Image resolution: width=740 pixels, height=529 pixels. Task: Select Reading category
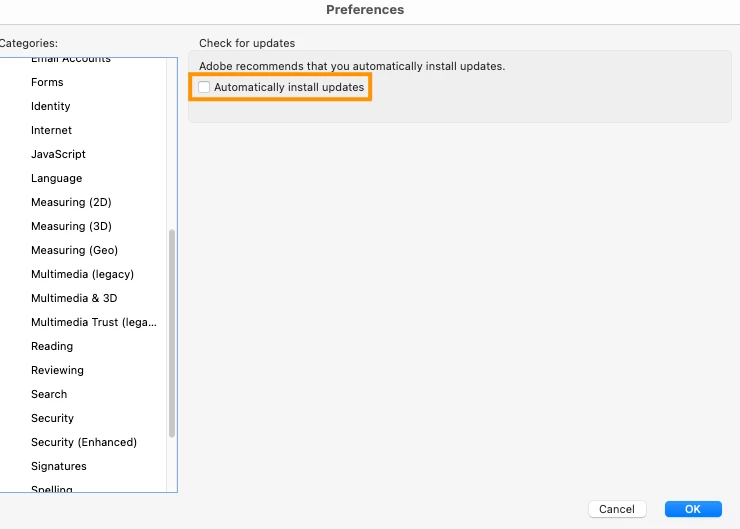[x=52, y=346]
